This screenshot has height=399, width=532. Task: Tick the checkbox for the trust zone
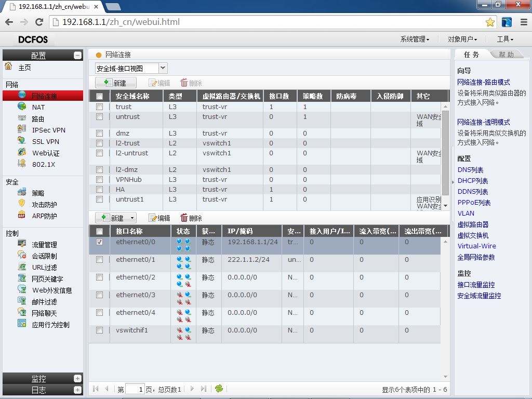(99, 107)
